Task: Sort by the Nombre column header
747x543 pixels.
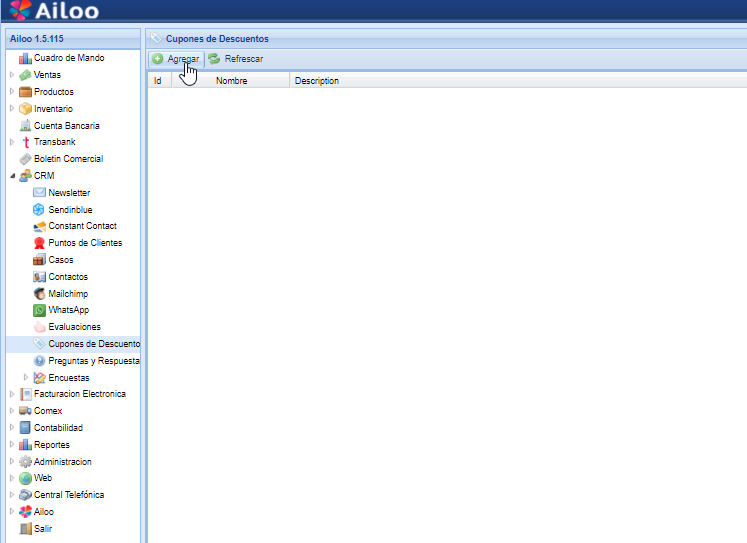Action: point(231,80)
